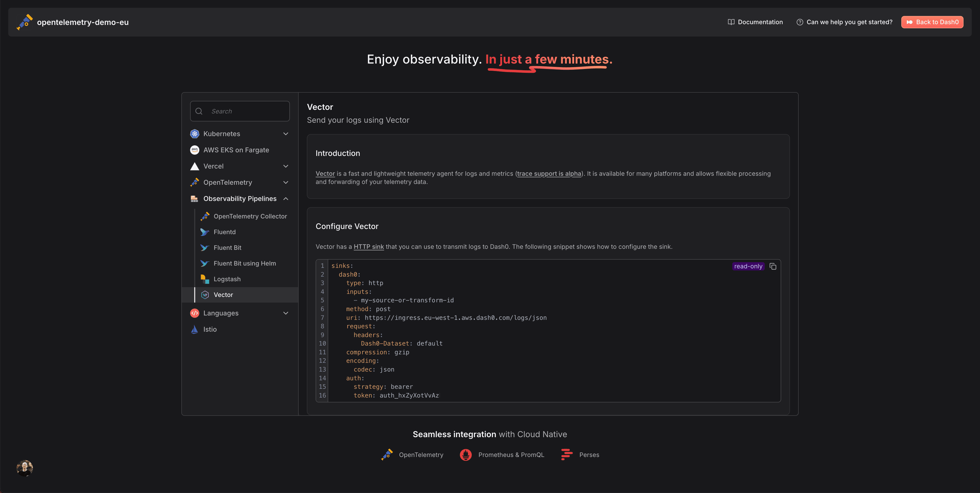
Task: Click the Kubernetes wheel icon
Action: pyautogui.click(x=194, y=134)
